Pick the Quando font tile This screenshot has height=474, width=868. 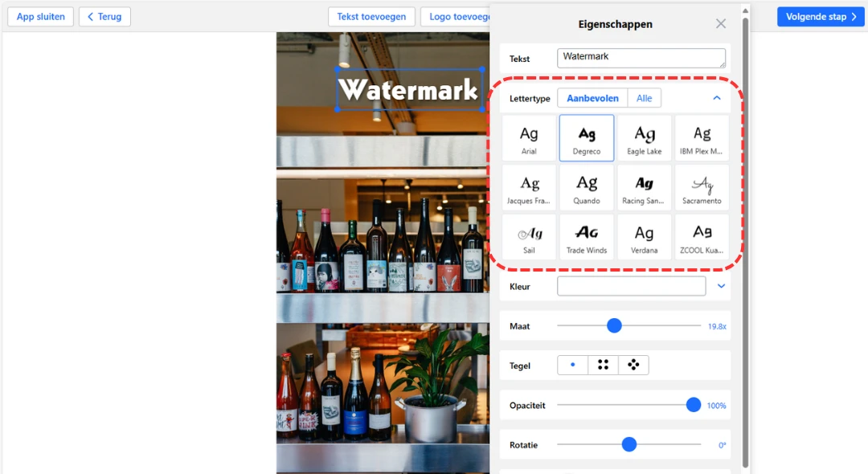587,188
